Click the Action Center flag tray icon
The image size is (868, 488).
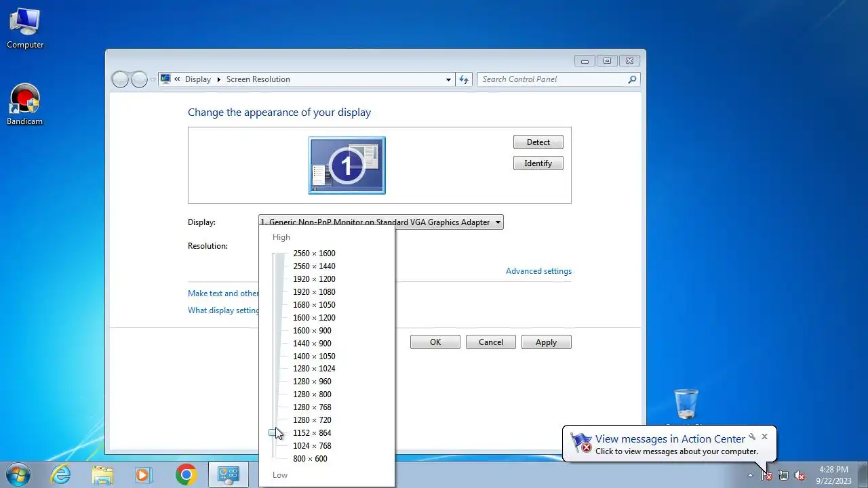point(767,475)
